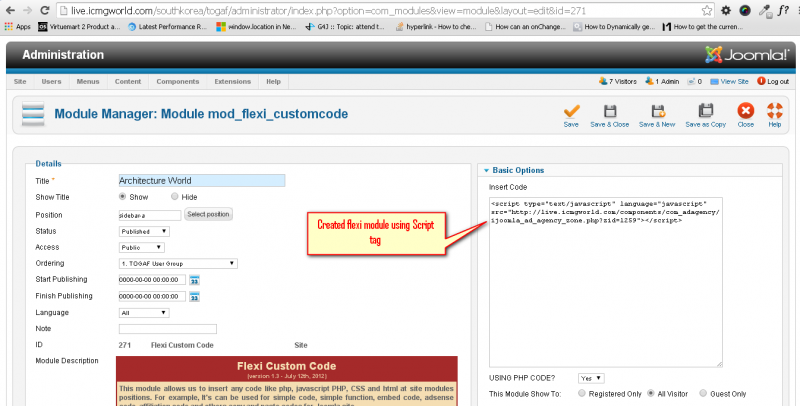Viewport: 800px width, 406px height.
Task: Open the Virtuemart 2 Product bookmark
Action: point(79,27)
